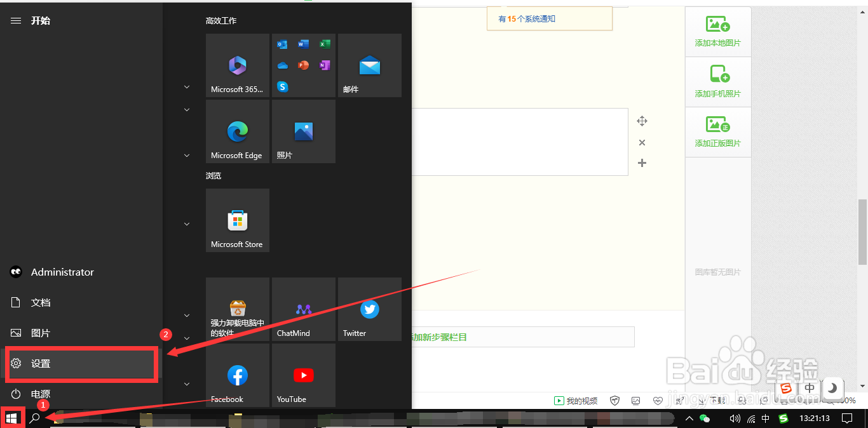
Task: Open the Twitter tile
Action: pyautogui.click(x=370, y=309)
